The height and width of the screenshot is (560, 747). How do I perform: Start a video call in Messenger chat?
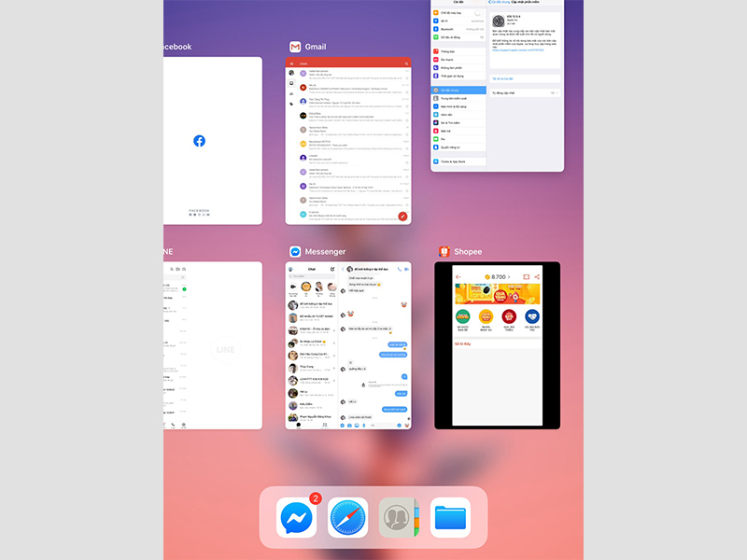point(406,269)
